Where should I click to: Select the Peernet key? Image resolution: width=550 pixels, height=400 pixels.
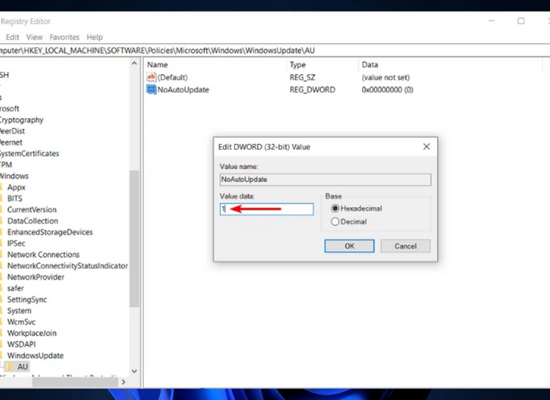pyautogui.click(x=11, y=142)
